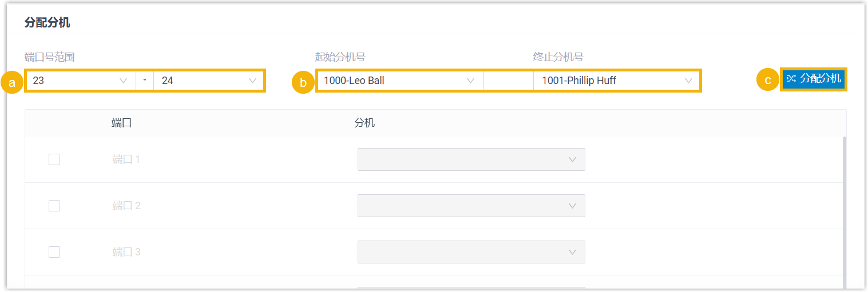Check the 端口 1 checkbox

pos(54,159)
